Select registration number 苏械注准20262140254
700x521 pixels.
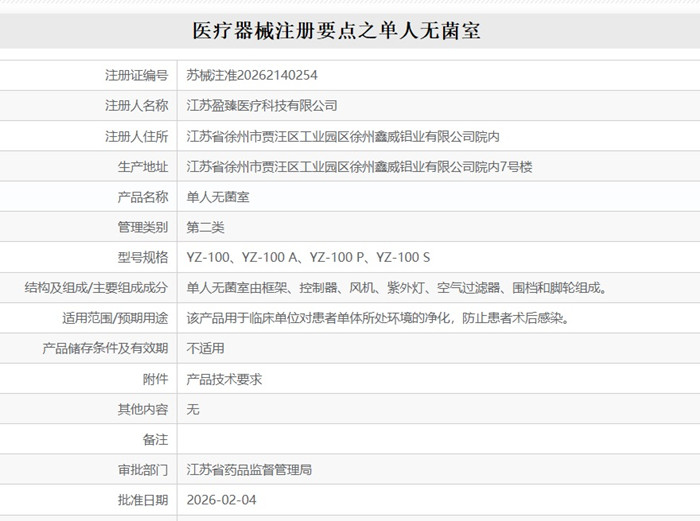252,75
